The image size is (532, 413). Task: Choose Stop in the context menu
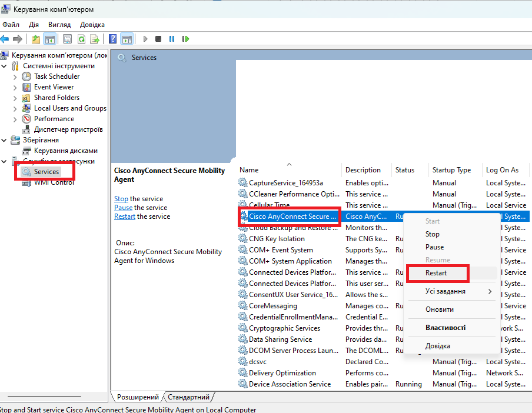pos(453,234)
